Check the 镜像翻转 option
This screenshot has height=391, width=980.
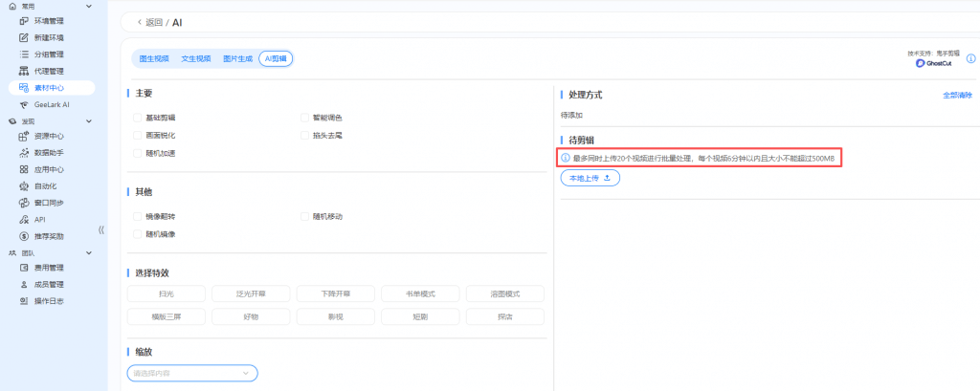click(x=139, y=216)
